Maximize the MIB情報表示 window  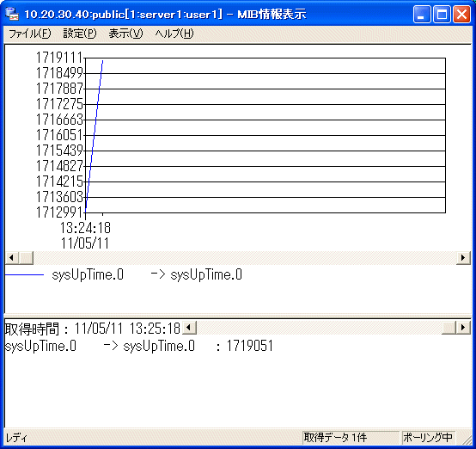[x=442, y=14]
